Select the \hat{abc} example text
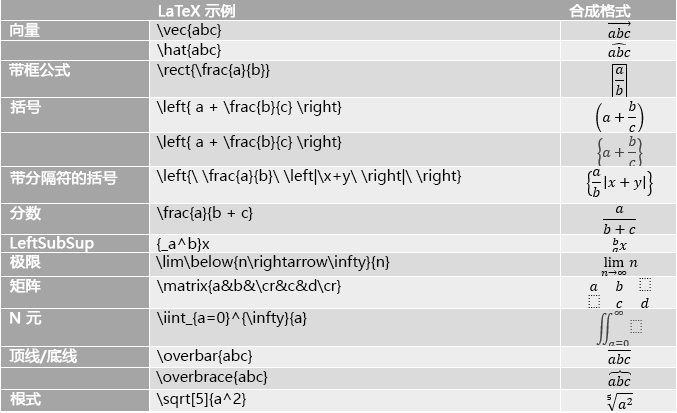677x413 pixels. [x=190, y=49]
